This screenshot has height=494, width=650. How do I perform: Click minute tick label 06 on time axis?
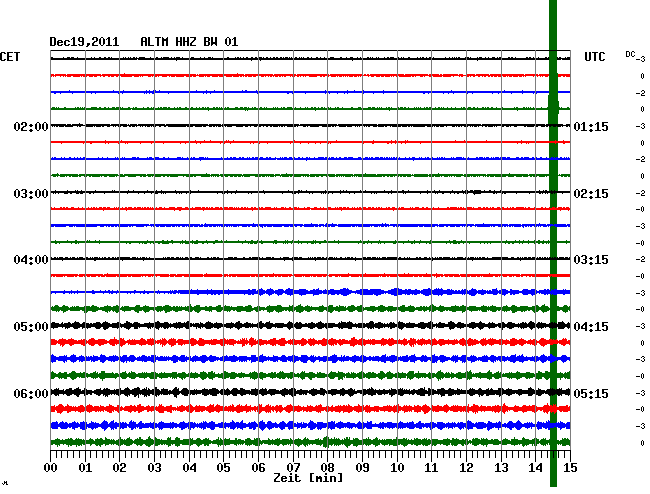pos(258,468)
